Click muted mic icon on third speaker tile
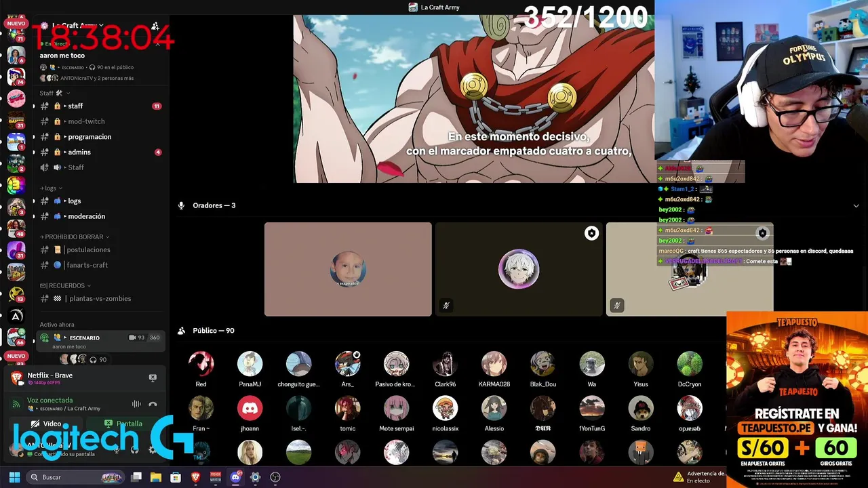The height and width of the screenshot is (488, 868). pos(616,306)
